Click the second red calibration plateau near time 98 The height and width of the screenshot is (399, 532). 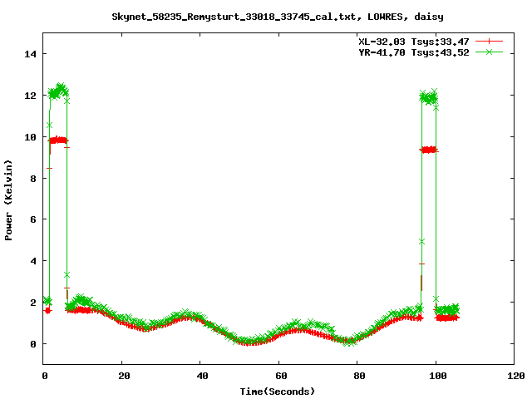click(x=429, y=150)
